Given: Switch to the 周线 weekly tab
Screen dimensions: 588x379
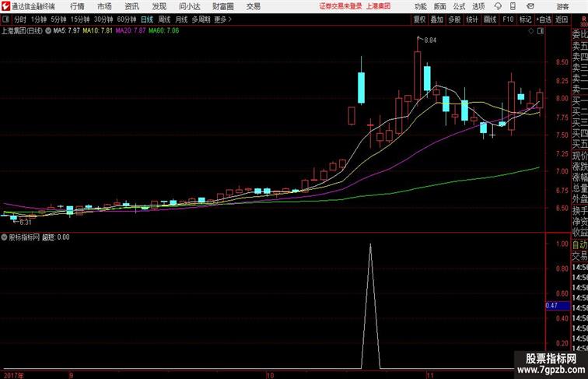Looking at the screenshot, I should pyautogui.click(x=164, y=19).
